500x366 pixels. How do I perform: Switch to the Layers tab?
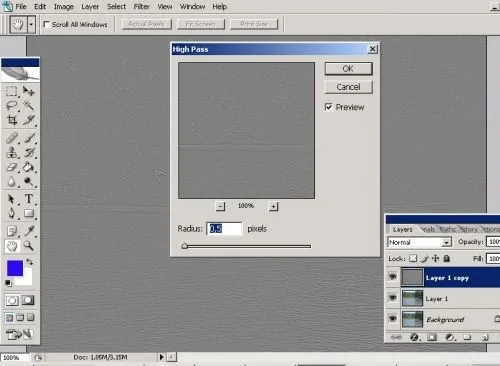[402, 229]
